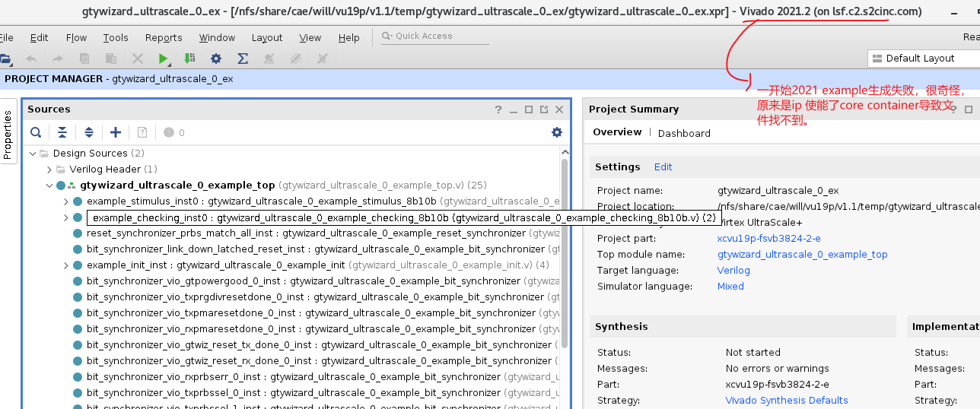Image resolution: width=980 pixels, height=409 pixels.
Task: Click the Quick Access search field
Action: [434, 36]
